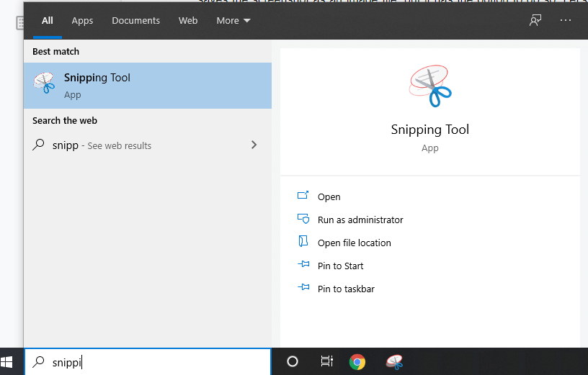This screenshot has width=588, height=375.
Task: Switch to the Documents search tab
Action: click(x=135, y=21)
